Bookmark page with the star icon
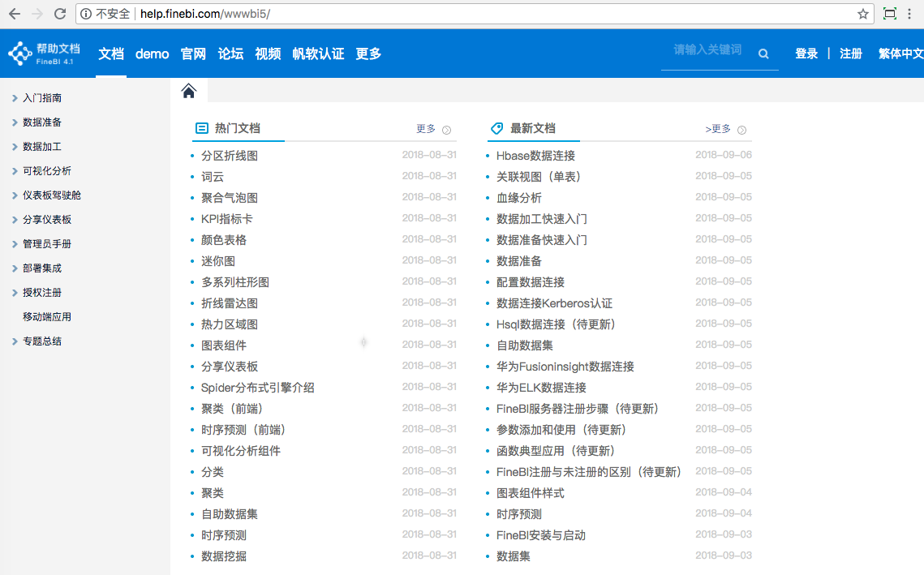Screen dimensions: 924x575 pyautogui.click(x=863, y=14)
